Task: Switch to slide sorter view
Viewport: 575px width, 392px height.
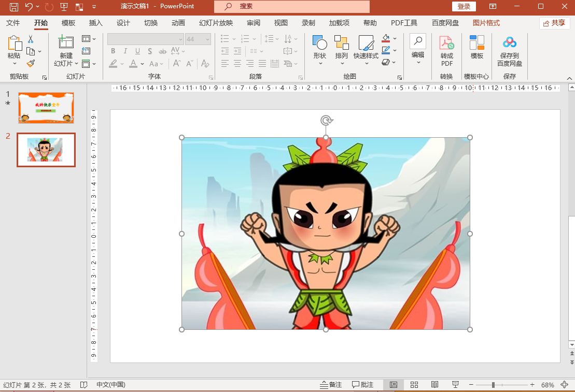Action: pos(414,385)
